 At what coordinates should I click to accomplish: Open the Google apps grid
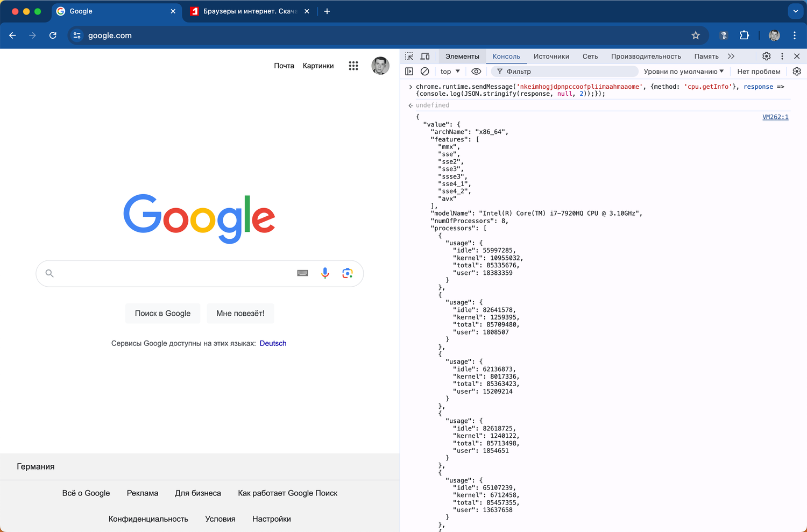coord(353,66)
